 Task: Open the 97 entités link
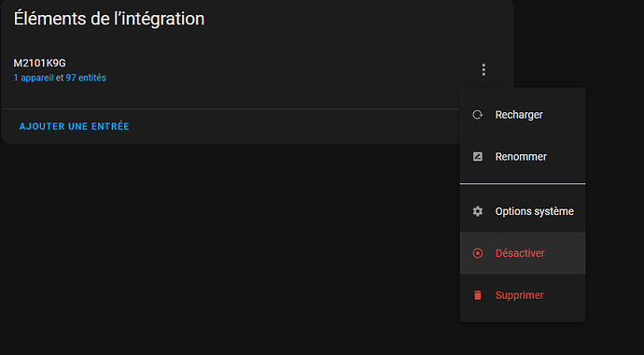[86, 78]
